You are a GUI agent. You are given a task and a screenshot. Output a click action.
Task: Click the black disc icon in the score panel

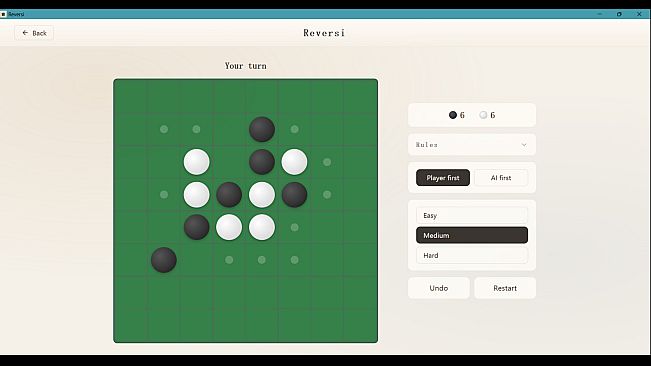(453, 115)
